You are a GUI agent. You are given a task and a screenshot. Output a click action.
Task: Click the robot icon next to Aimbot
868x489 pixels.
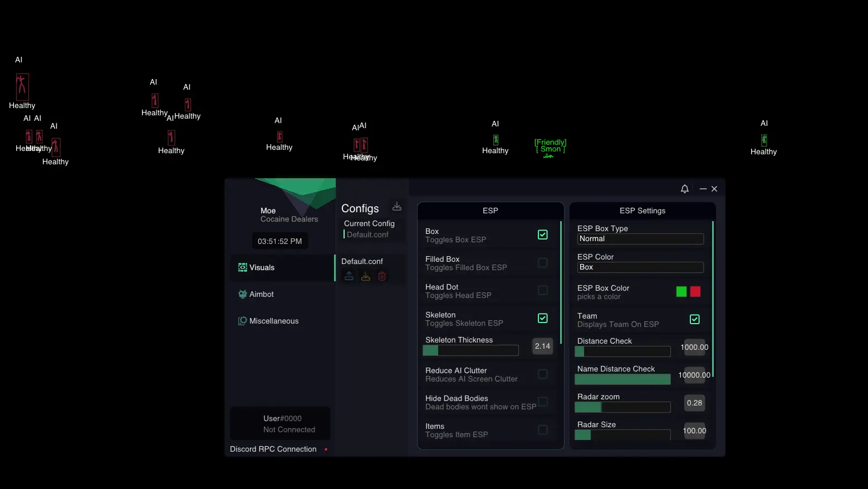pyautogui.click(x=242, y=294)
